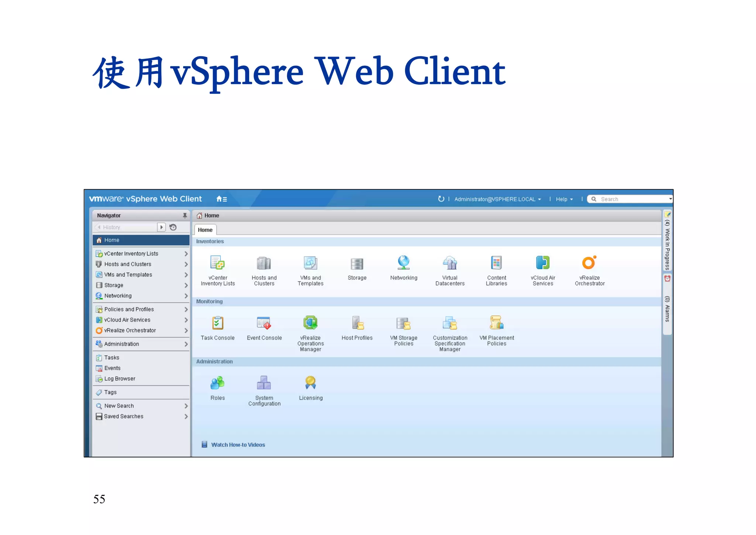Open vCloud Air Services inventory icon
The height and width of the screenshot is (535, 756).
point(543,263)
